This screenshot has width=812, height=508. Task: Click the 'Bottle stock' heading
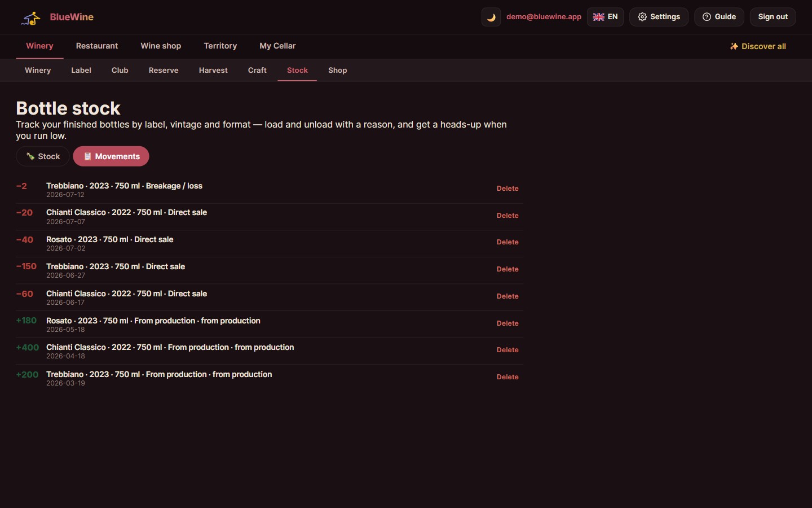coord(68,108)
